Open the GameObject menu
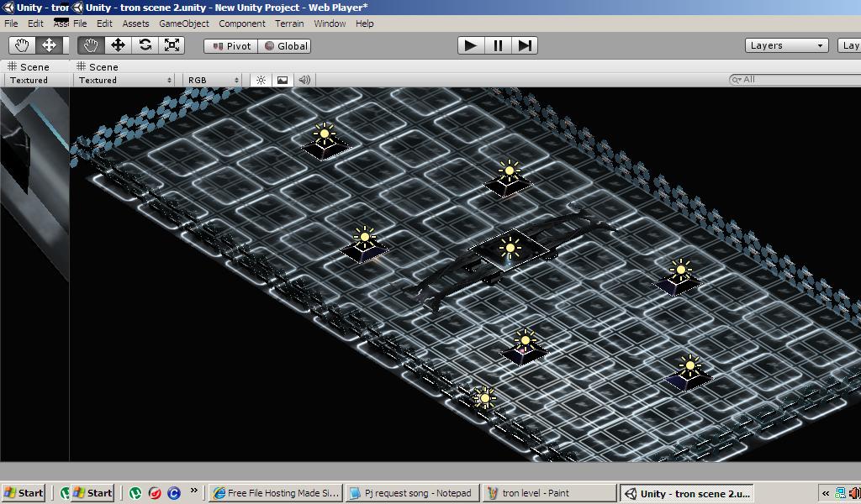861x504 pixels. 184,24
